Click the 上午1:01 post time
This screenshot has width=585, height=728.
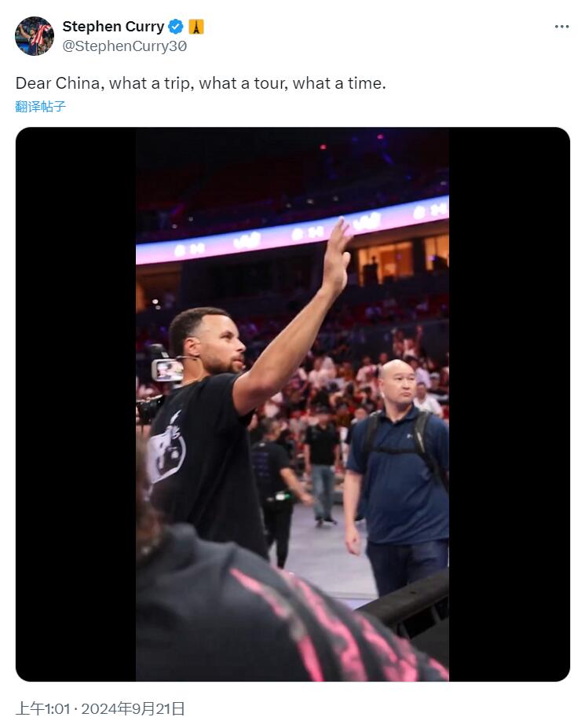click(x=42, y=709)
